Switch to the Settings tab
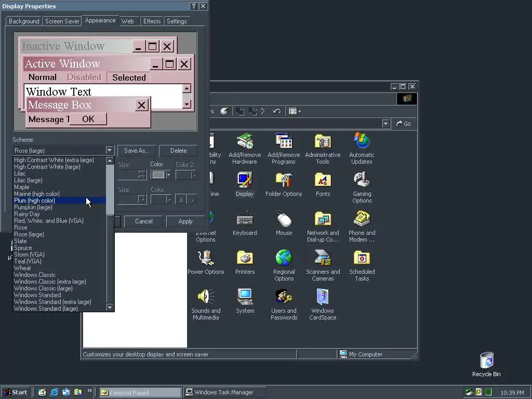 click(177, 21)
